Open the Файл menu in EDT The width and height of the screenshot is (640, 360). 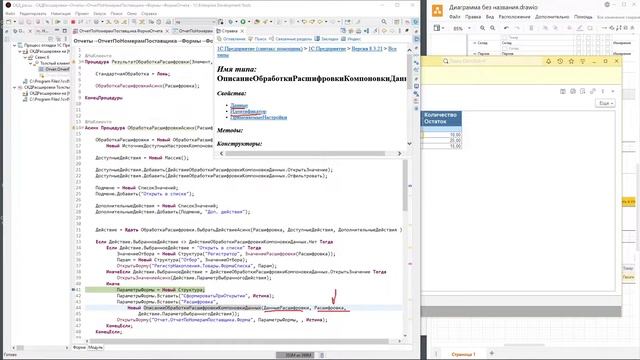click(10, 13)
